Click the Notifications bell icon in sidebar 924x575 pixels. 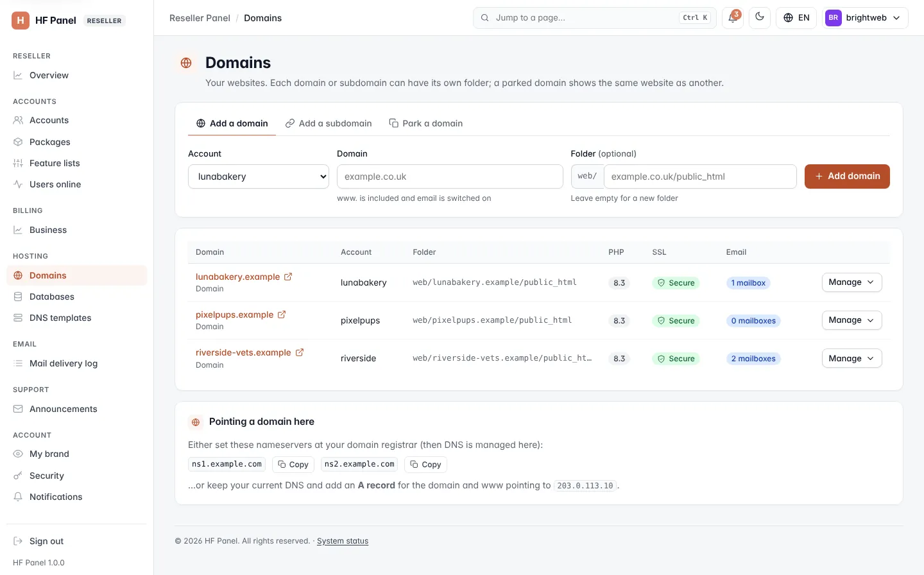point(18,497)
